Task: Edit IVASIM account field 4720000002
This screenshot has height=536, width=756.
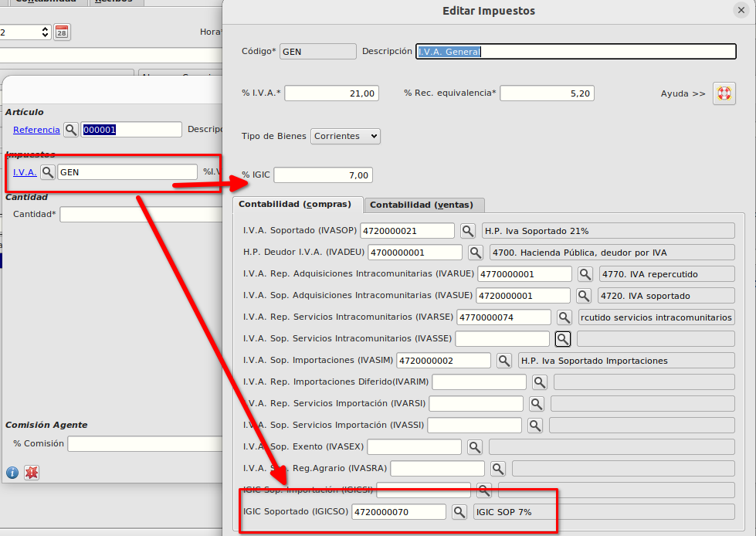Action: [444, 361]
